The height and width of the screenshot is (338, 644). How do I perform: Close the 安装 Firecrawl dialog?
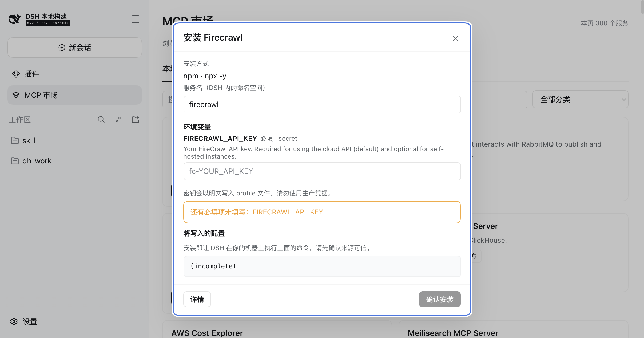[x=455, y=38]
